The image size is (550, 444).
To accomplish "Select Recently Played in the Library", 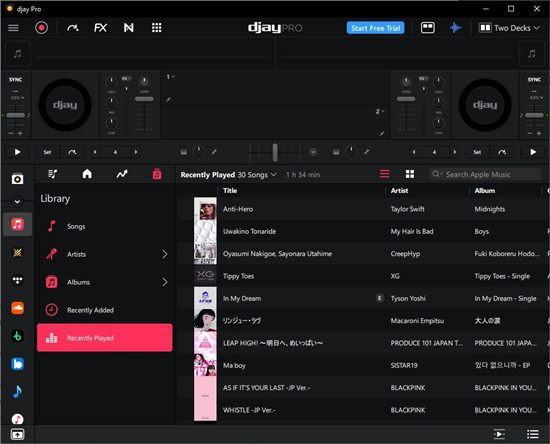I will click(x=105, y=338).
